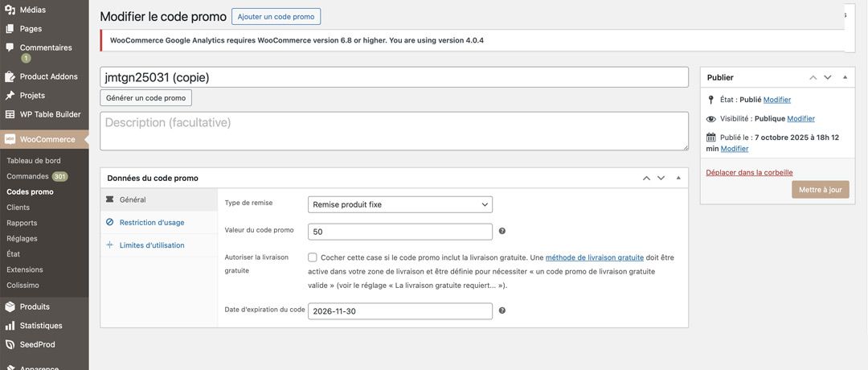868x370 pixels.
Task: Click the Produits box icon
Action: 10,306
